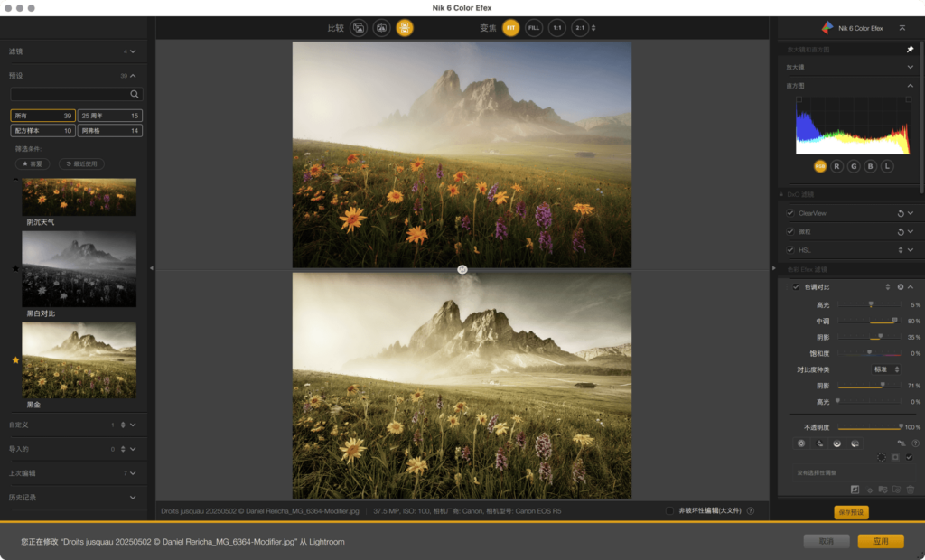Show RGB histogram channel
Screen dimensions: 925x560
(x=820, y=166)
